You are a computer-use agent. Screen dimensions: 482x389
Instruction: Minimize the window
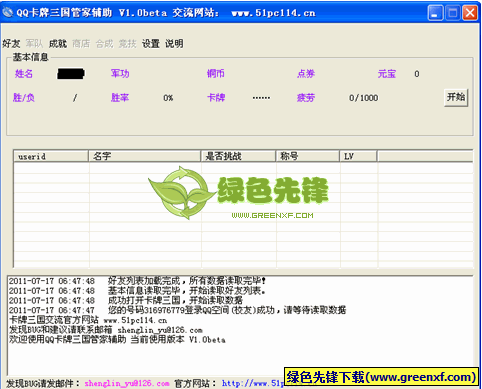435,13
